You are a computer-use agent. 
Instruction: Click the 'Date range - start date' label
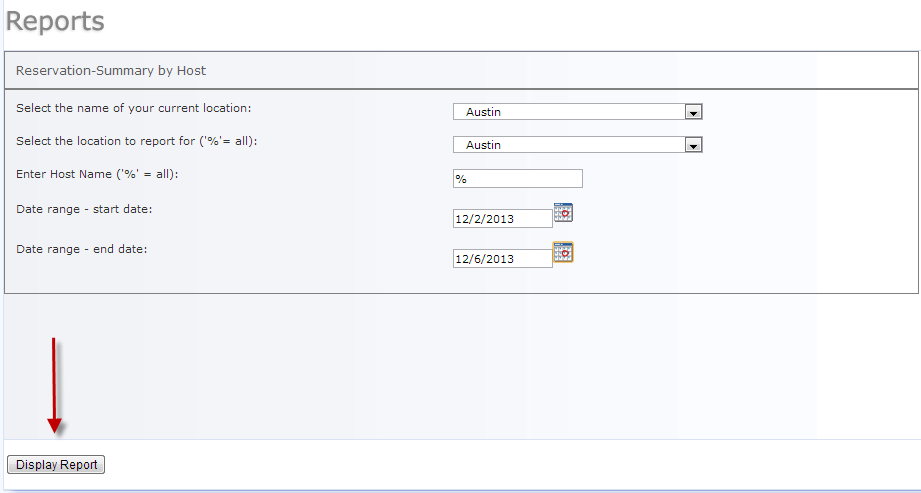[84, 208]
